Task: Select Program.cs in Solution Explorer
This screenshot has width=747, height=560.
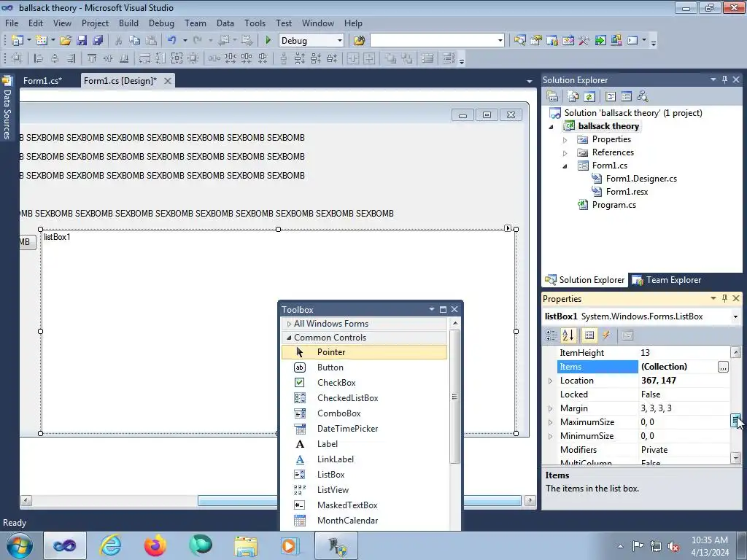Action: pyautogui.click(x=614, y=205)
